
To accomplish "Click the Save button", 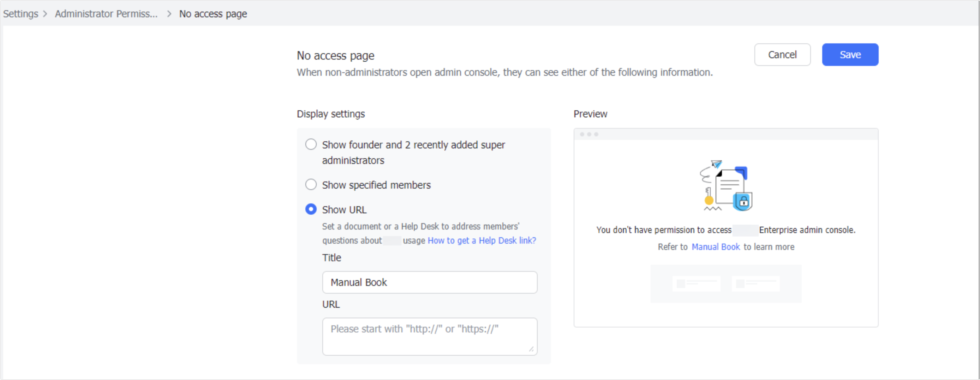I will [x=850, y=54].
